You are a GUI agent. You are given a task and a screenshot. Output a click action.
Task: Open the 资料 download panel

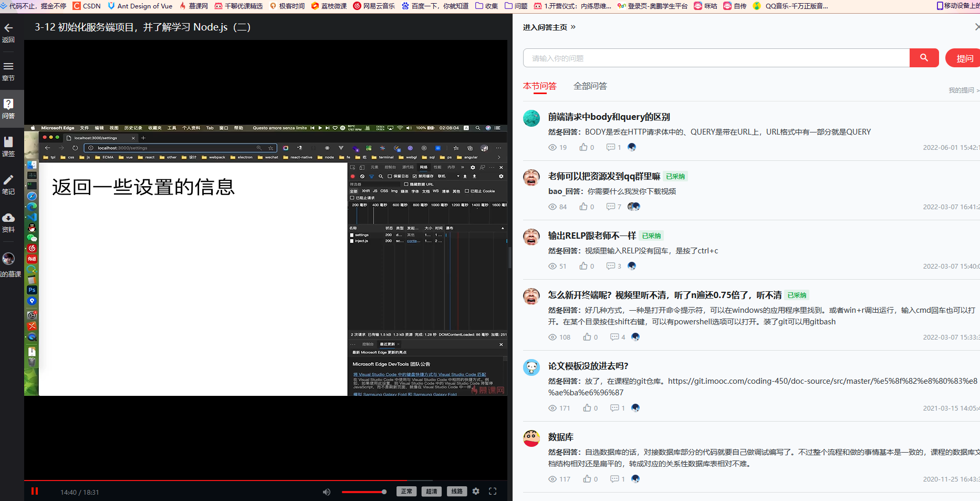[x=8, y=222]
